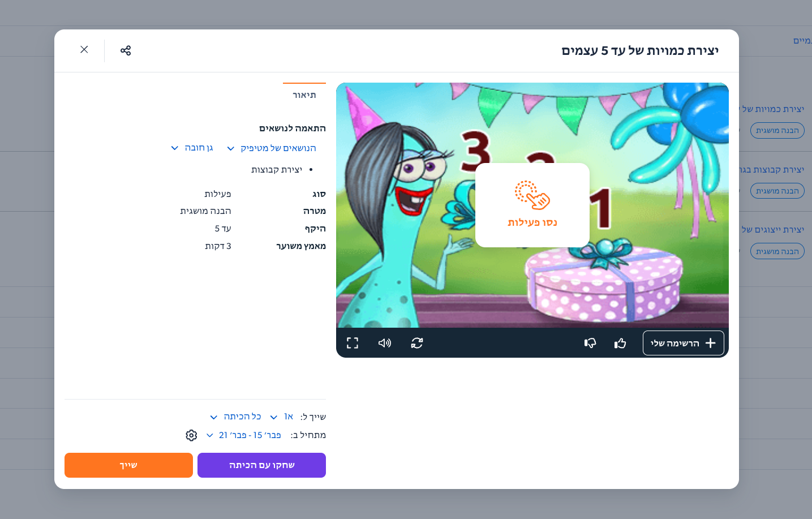Select the תיאור tab

pyautogui.click(x=304, y=95)
